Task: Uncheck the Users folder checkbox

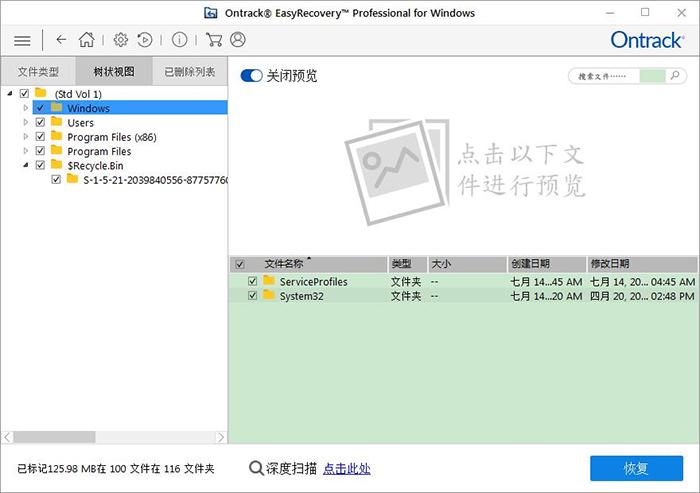Action: click(40, 122)
